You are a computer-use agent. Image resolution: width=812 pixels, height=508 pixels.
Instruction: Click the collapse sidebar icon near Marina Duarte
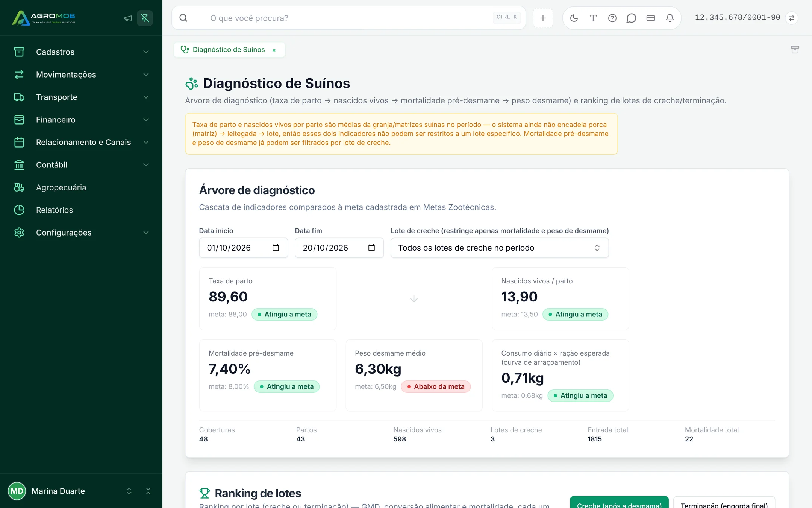(148, 491)
